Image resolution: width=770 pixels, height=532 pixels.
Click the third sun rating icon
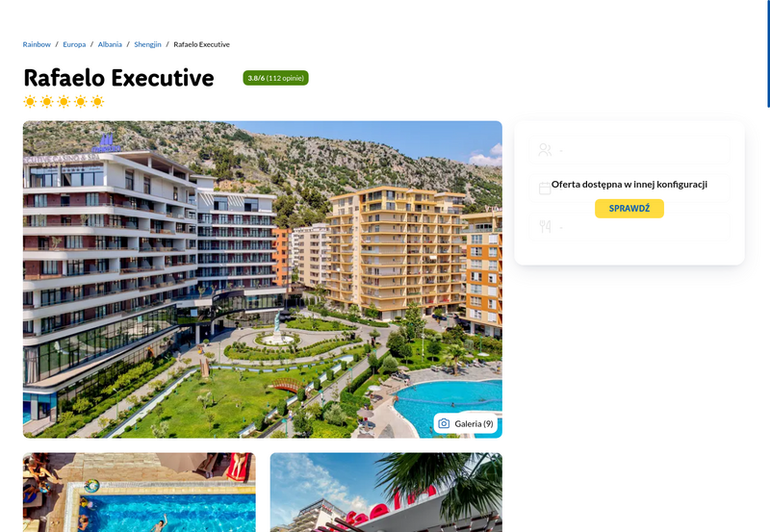point(64,102)
